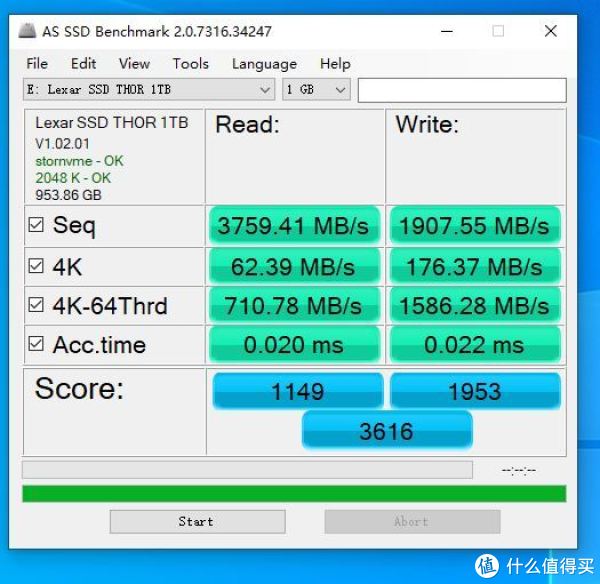600x584 pixels.
Task: Click the green progress bar
Action: coord(294,494)
